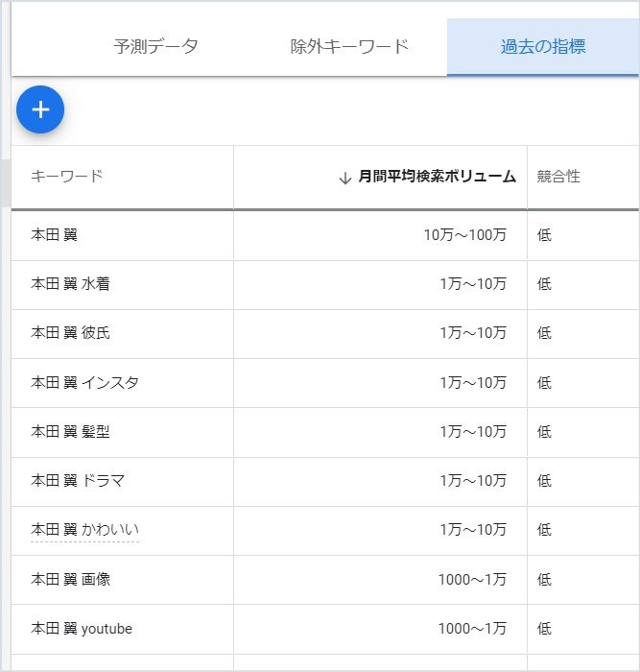640x672 pixels.
Task: Click the underlined keyword 本田 翼 かわいい
Action: pyautogui.click(x=84, y=530)
